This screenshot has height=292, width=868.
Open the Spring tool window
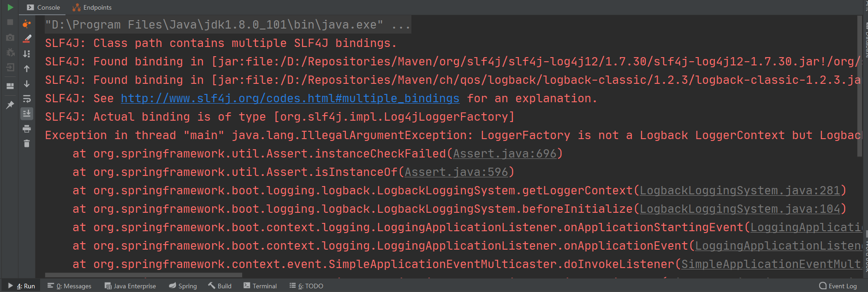tap(183, 286)
